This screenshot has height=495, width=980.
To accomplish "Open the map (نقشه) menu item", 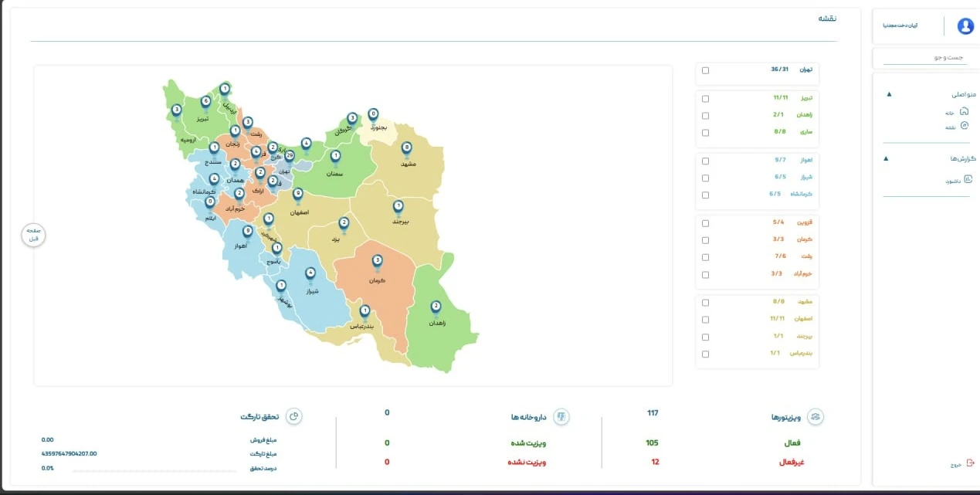I will pyautogui.click(x=951, y=127).
